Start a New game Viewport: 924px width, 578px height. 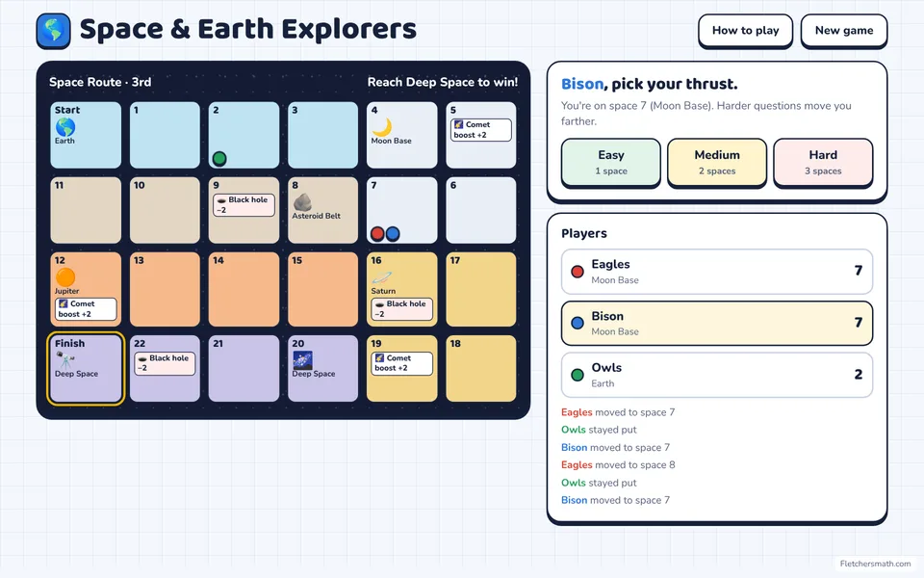click(x=844, y=31)
